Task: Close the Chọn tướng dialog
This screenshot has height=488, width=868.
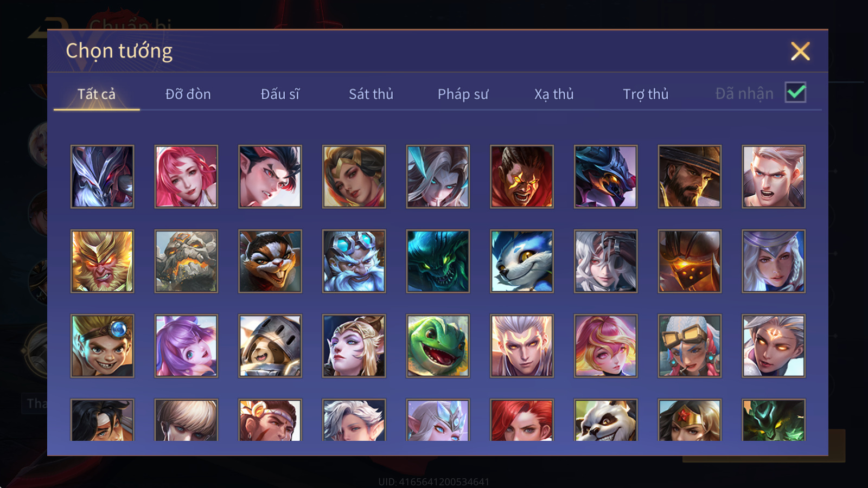Action: pos(800,51)
